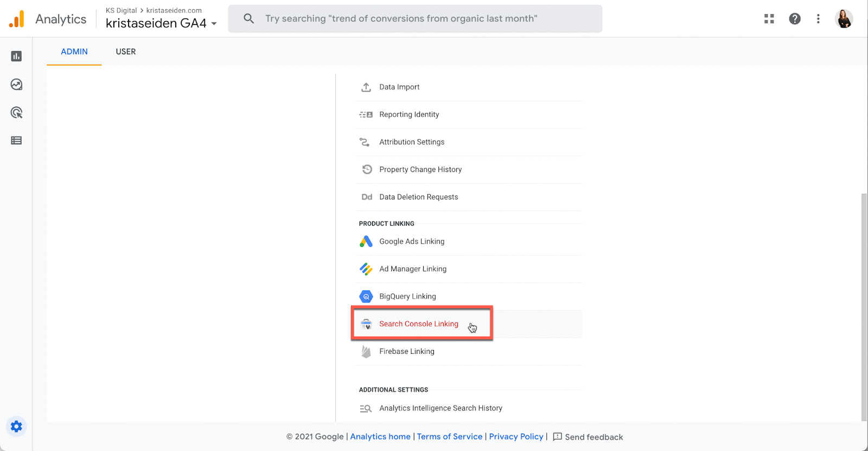The height and width of the screenshot is (451, 868).
Task: Click the Analytics home footer link
Action: pos(380,437)
